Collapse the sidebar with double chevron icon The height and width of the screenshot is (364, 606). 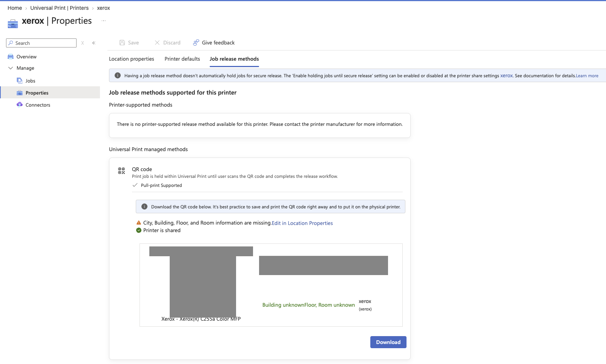94,43
